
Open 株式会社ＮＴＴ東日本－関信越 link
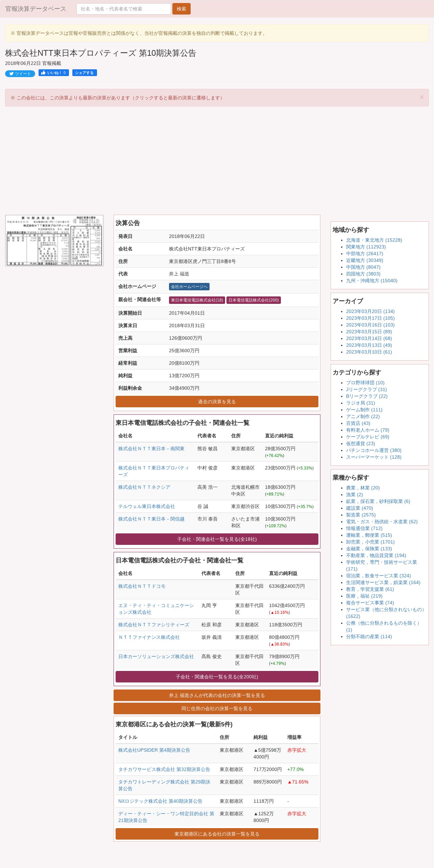pyautogui.click(x=151, y=519)
